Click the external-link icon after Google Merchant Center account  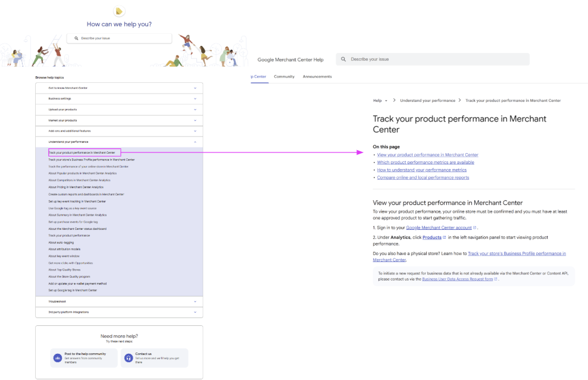pyautogui.click(x=474, y=228)
